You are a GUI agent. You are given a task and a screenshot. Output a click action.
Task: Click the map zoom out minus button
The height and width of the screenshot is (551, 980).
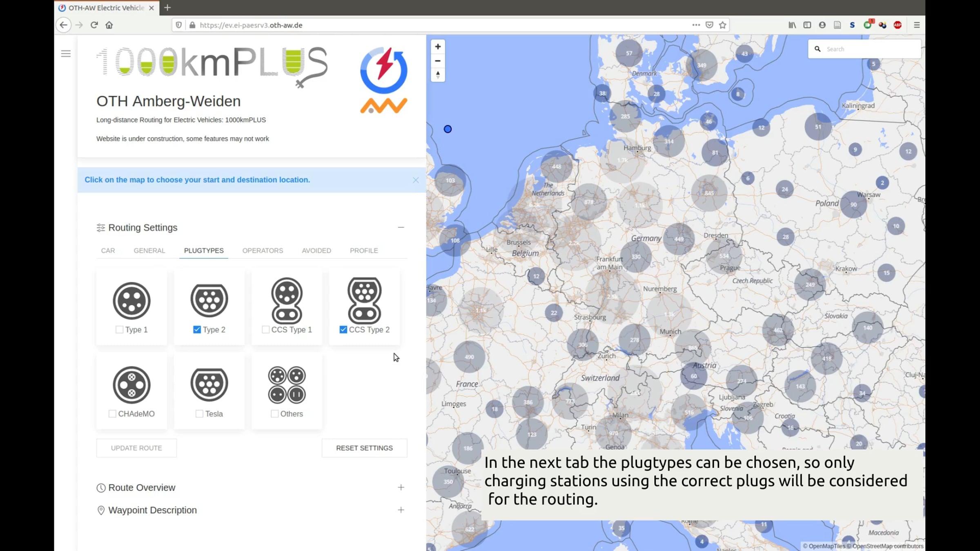coord(438,61)
